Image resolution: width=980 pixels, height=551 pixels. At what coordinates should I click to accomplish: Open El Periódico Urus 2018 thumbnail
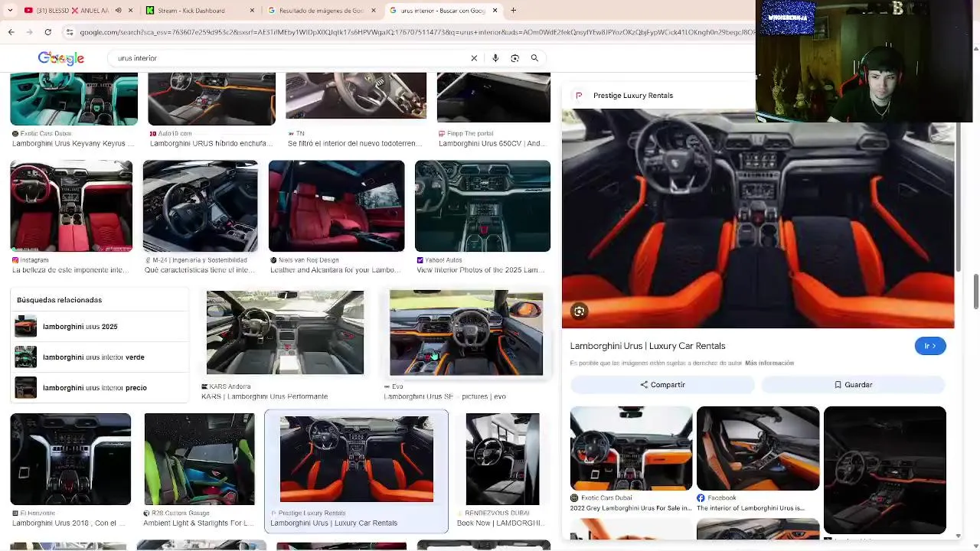click(70, 459)
